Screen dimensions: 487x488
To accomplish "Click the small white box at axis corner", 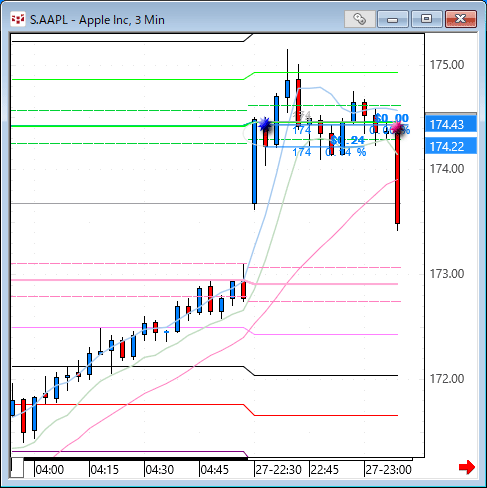I will pyautogui.click(x=17, y=468).
